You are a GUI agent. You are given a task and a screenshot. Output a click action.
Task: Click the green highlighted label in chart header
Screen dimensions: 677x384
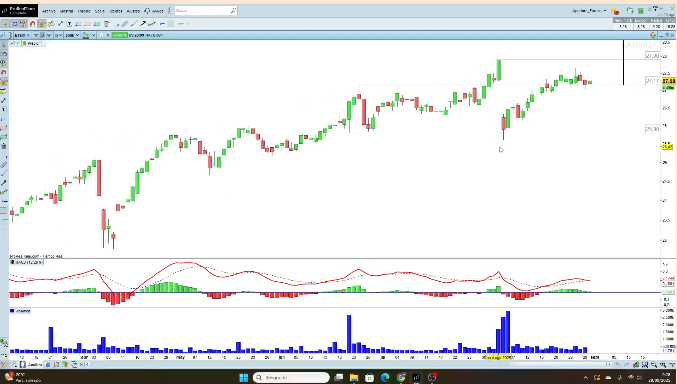point(120,35)
